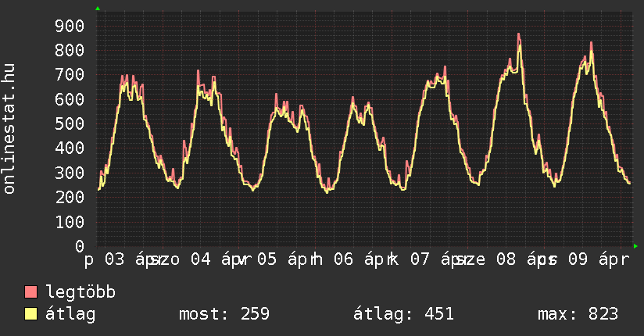Click the 'most: 259' statistic
This screenshot has width=644, height=336.
[224, 315]
